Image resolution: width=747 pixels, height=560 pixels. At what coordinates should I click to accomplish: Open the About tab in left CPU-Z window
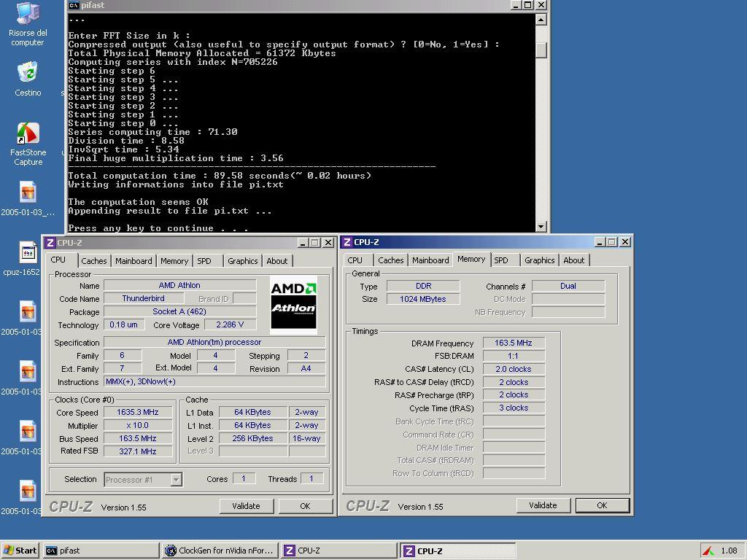click(276, 261)
